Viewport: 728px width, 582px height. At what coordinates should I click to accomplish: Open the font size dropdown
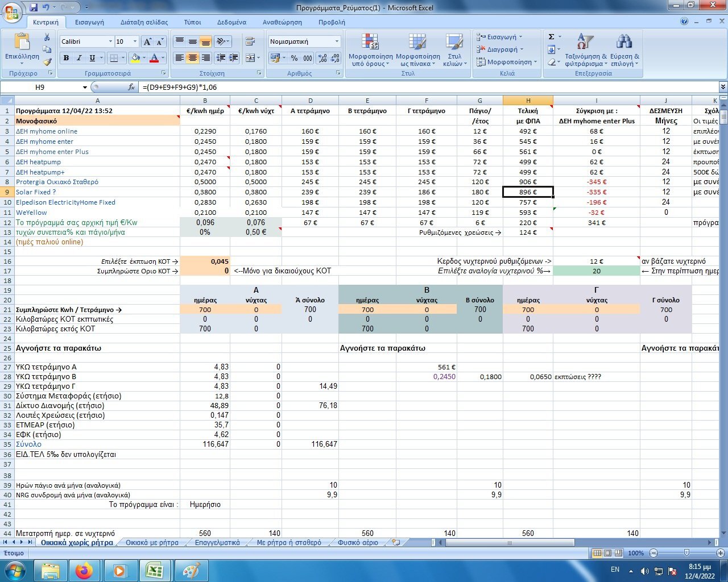135,41
